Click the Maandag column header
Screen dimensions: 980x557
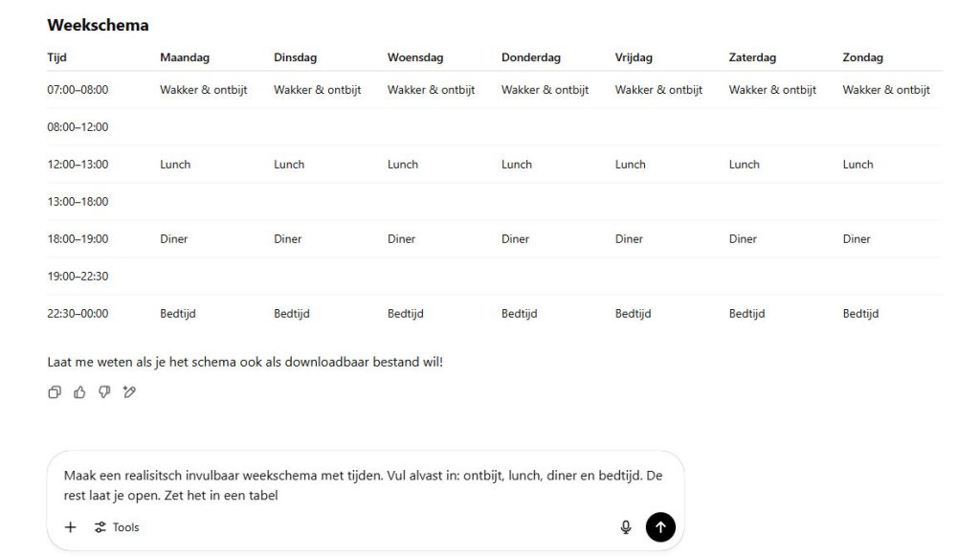[185, 56]
